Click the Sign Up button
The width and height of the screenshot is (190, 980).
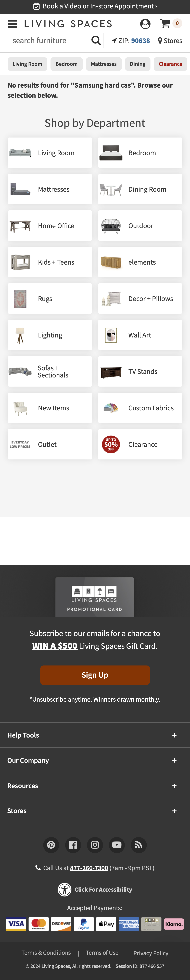coord(95,675)
